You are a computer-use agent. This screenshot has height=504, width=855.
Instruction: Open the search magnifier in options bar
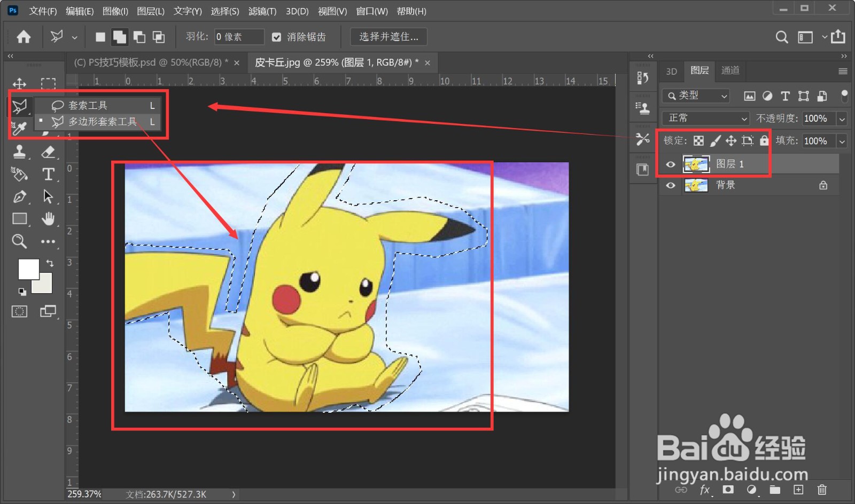(x=782, y=37)
